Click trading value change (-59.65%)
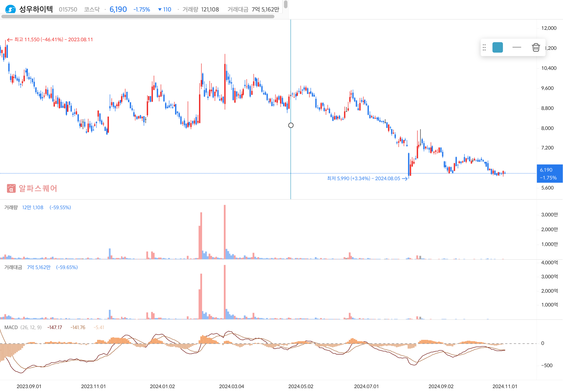The image size is (563, 392). [x=67, y=267]
